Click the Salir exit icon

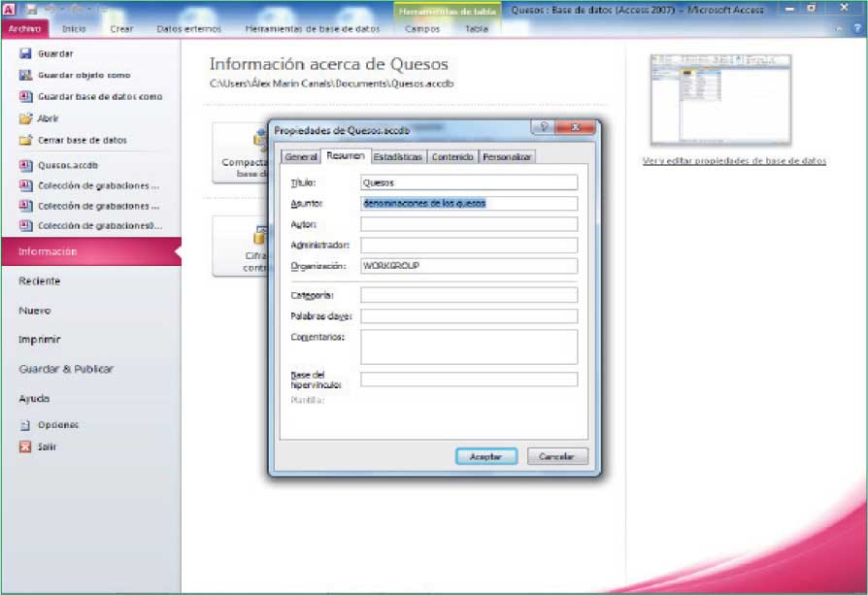coord(26,446)
